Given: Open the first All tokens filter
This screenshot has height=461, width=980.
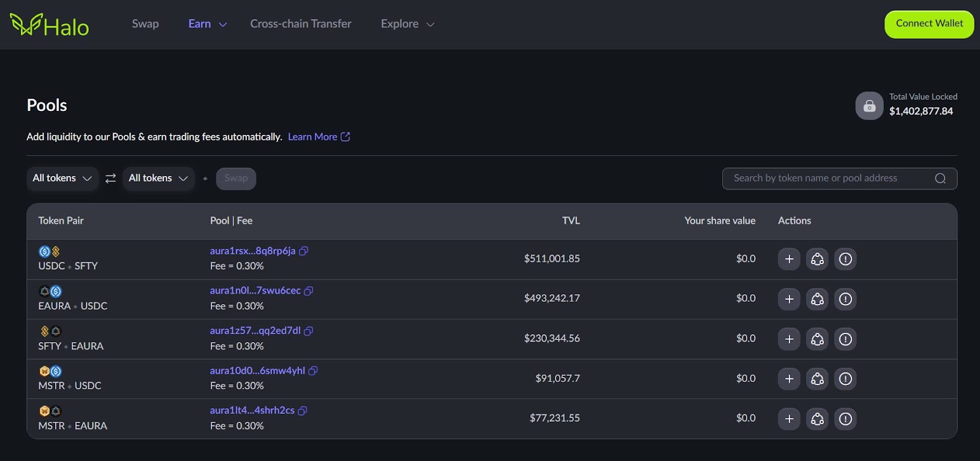Looking at the screenshot, I should point(62,178).
